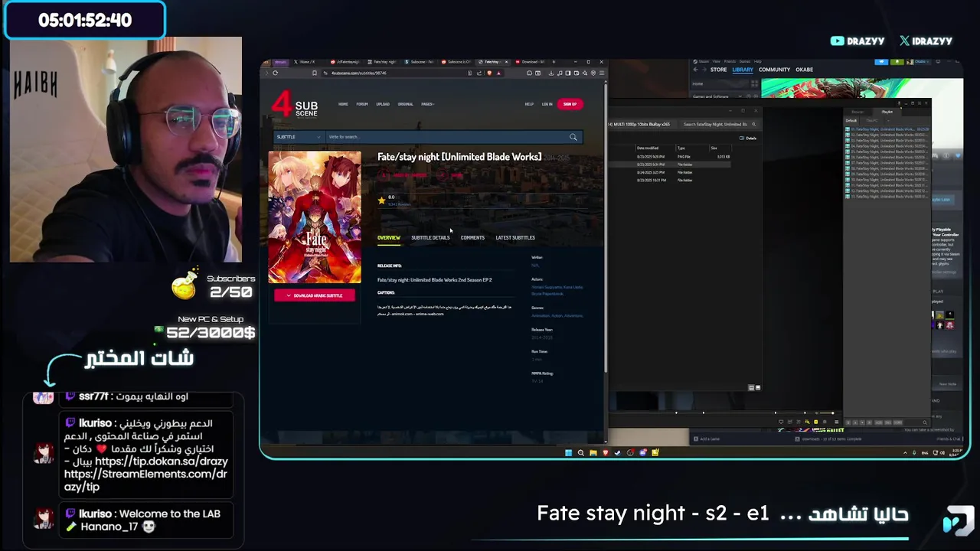This screenshot has height=551, width=980.
Task: Open Latest Subtitles tab
Action: [515, 237]
